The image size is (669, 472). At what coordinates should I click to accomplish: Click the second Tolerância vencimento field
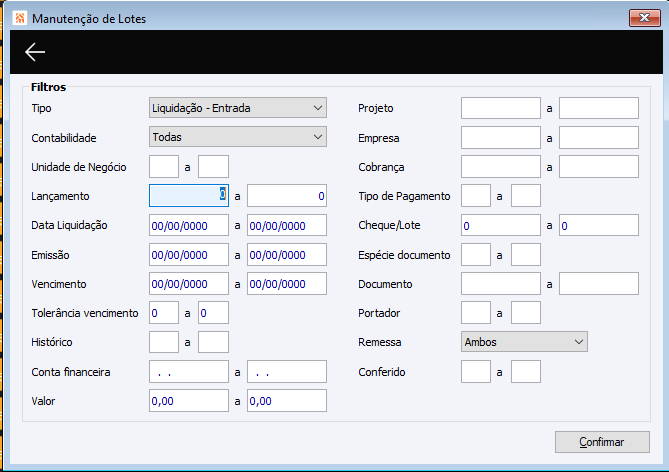[213, 312]
